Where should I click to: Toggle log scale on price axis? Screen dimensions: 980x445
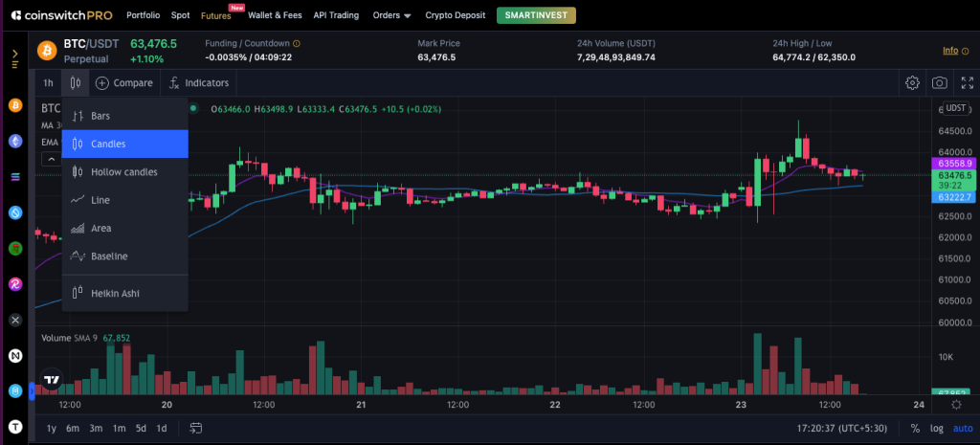click(937, 428)
